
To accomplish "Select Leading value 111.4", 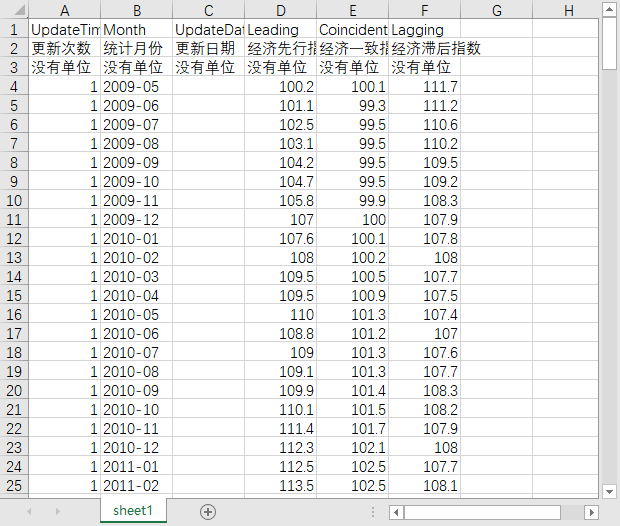I will [281, 428].
